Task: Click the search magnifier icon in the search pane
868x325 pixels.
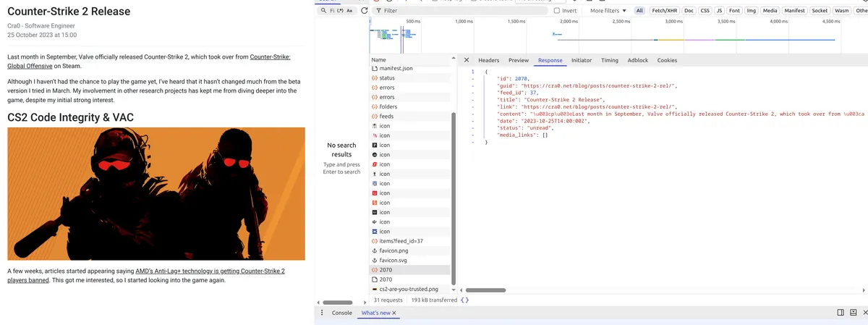Action: pyautogui.click(x=323, y=11)
